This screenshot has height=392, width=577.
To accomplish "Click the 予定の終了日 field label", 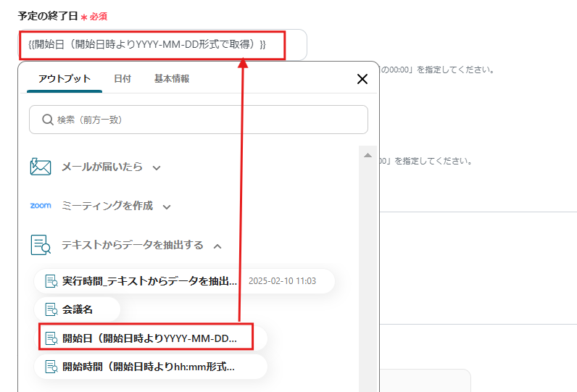I will (x=48, y=16).
